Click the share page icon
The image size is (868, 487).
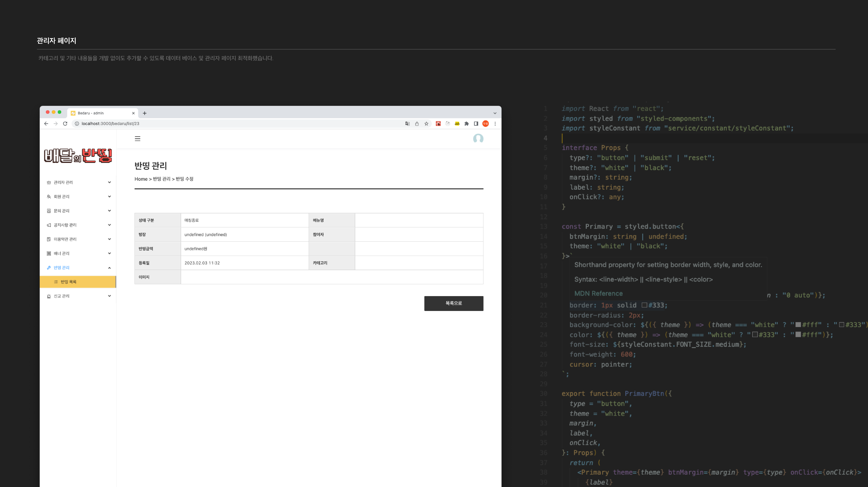417,124
